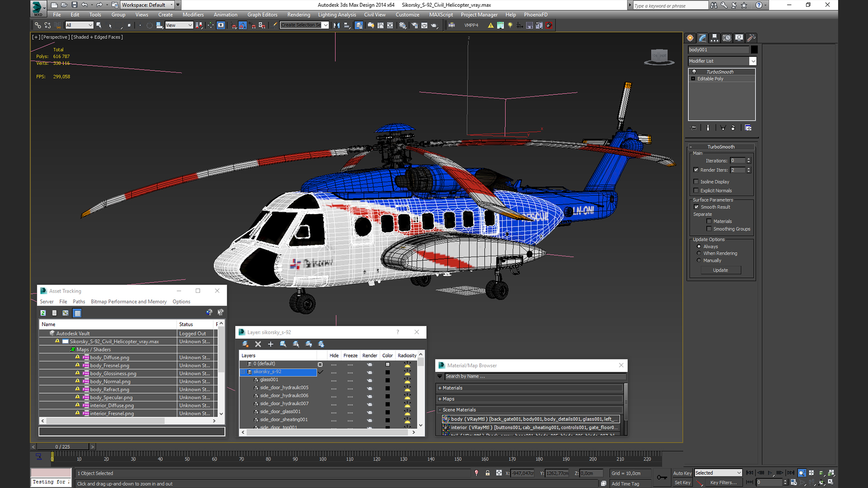
Task: Expand the Editable Poly stack entry
Action: [x=693, y=79]
